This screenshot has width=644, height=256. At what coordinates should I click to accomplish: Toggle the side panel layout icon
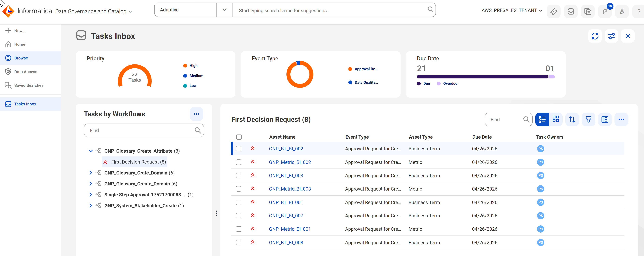[605, 119]
